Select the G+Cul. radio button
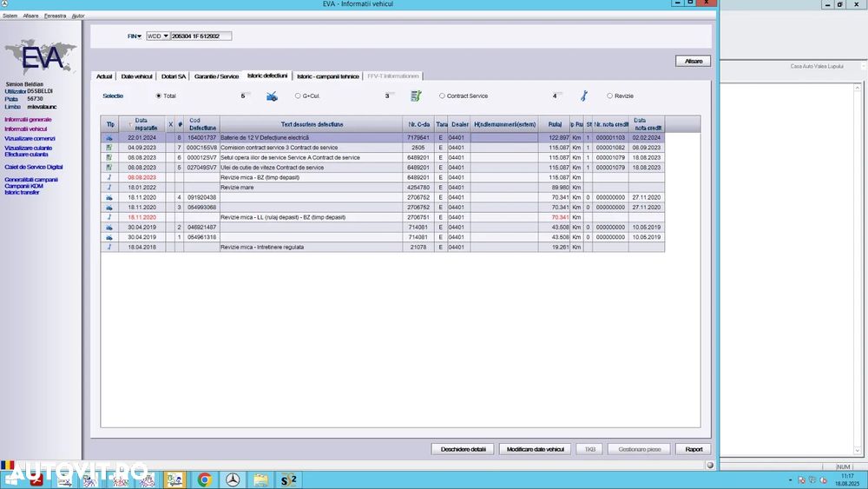 298,96
